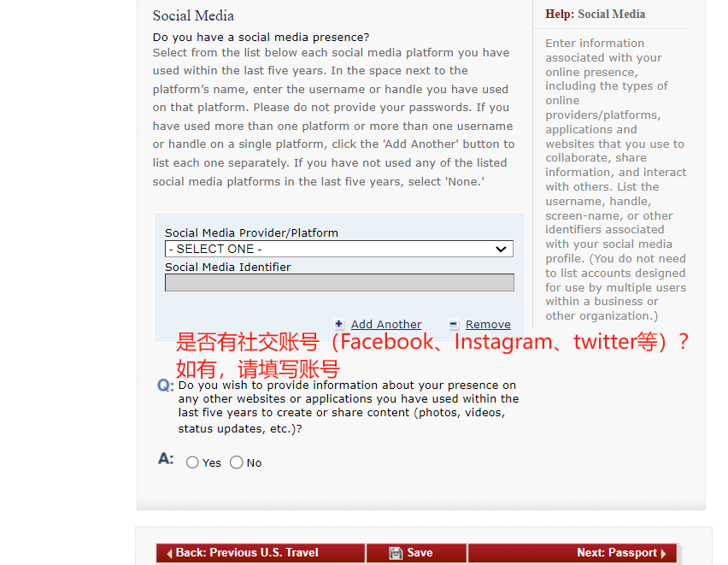Select the No radio button
The image size is (728, 565).
click(x=237, y=462)
